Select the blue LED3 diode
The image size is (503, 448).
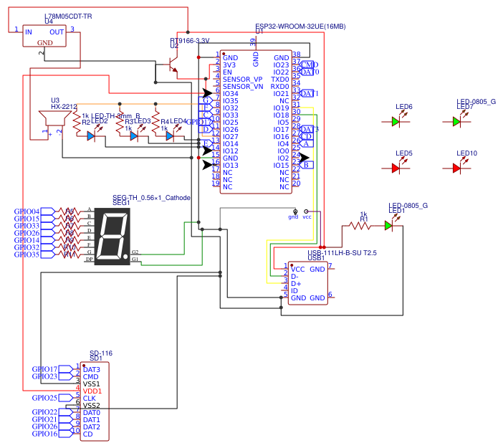[134, 135]
